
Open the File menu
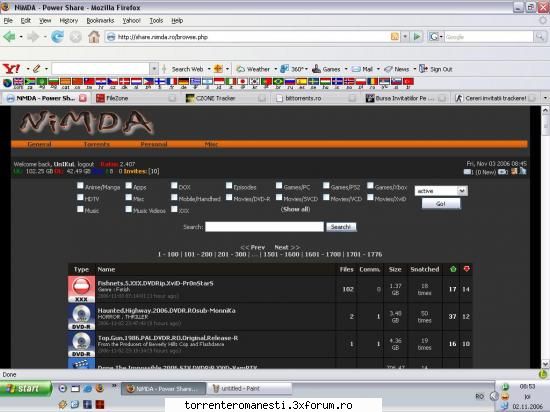[x=8, y=21]
